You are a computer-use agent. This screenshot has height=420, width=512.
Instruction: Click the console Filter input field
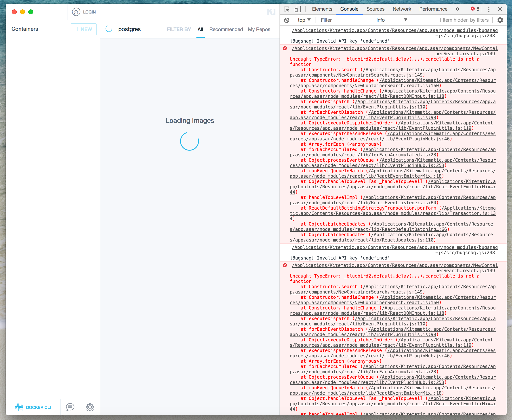(346, 20)
